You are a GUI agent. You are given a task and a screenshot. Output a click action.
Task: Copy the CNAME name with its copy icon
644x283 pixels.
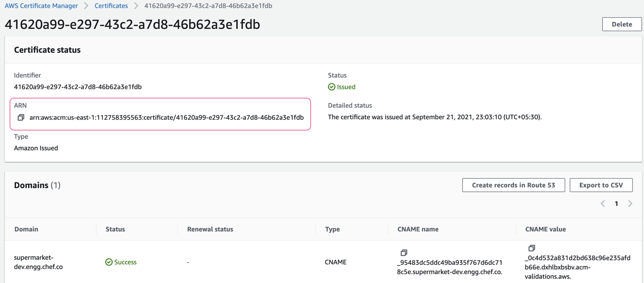click(404, 252)
